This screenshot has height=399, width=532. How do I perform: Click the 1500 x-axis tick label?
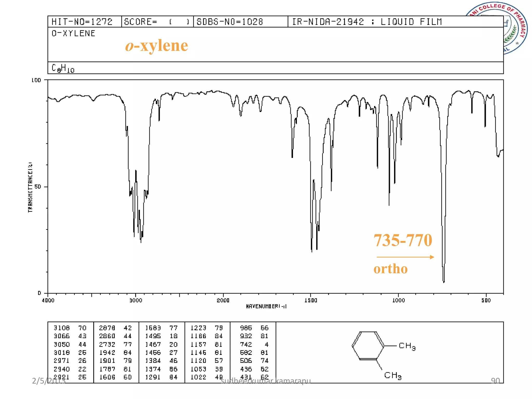(311, 301)
